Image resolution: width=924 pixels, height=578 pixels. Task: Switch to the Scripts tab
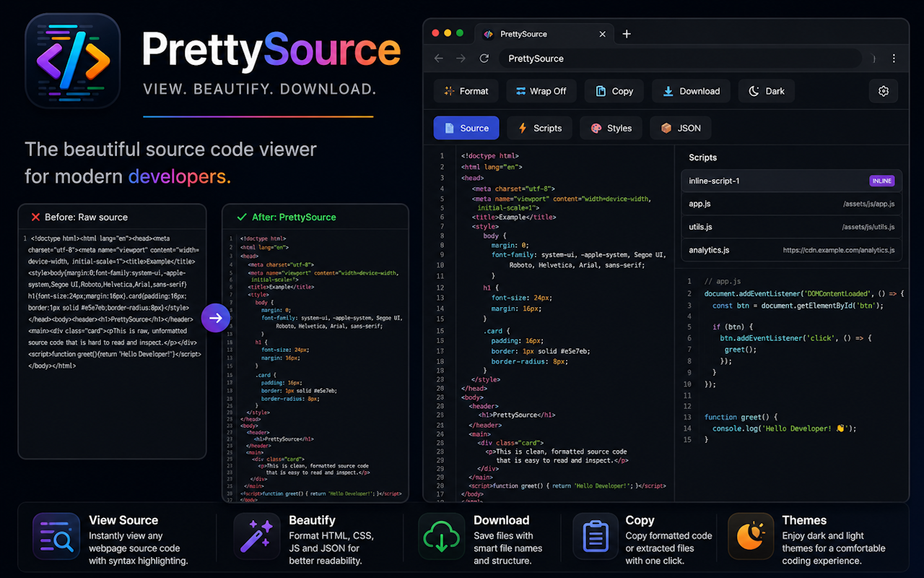(540, 128)
